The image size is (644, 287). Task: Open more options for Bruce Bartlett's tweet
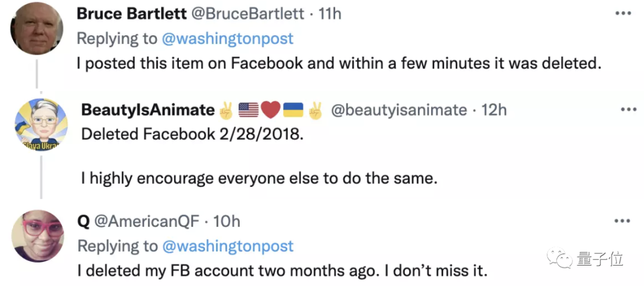(622, 13)
